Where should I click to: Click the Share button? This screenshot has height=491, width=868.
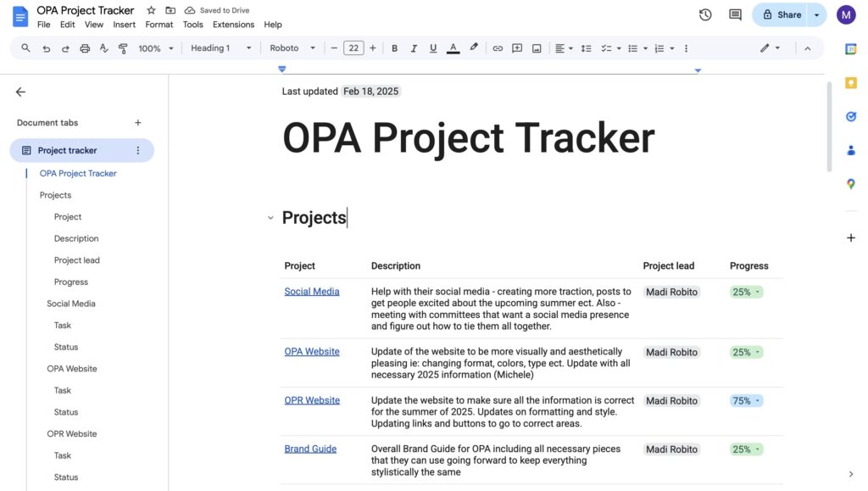[x=780, y=14]
